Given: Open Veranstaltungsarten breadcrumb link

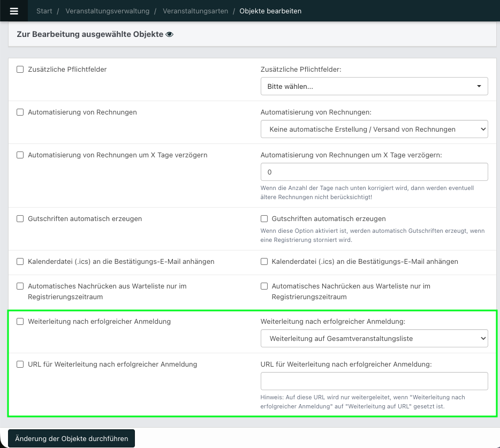Looking at the screenshot, I should click(x=195, y=11).
